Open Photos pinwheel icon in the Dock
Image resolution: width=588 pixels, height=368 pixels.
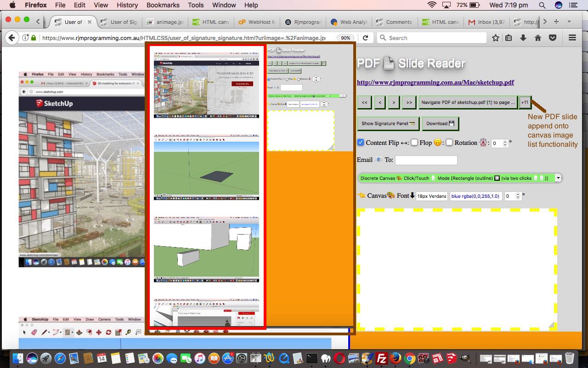coord(158,358)
